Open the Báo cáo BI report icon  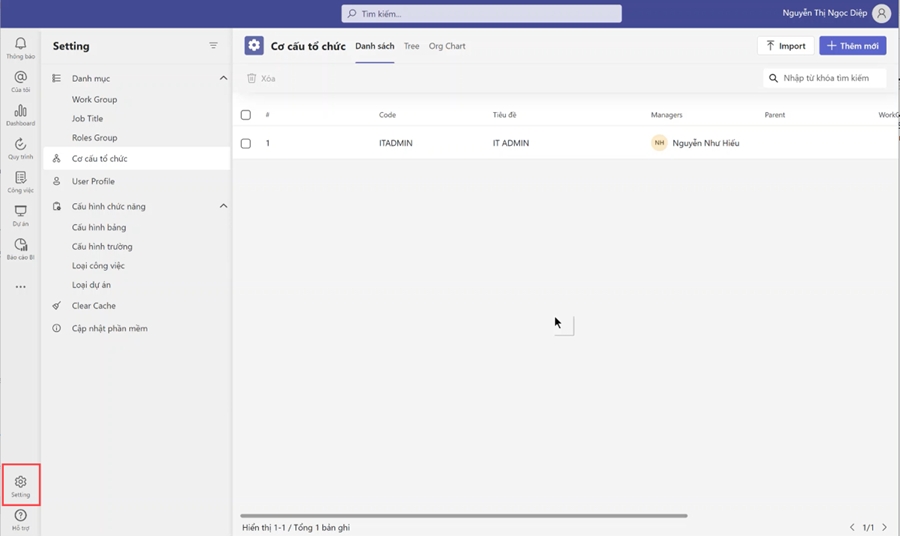pos(20,246)
